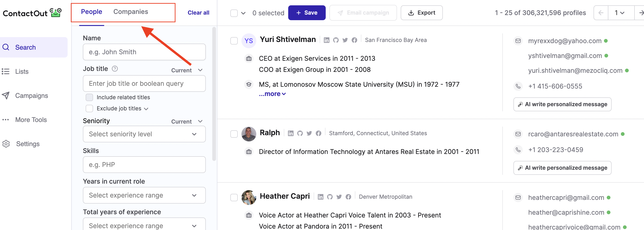Click Yuri Shtivelman's work briefcase icon

pyautogui.click(x=249, y=59)
